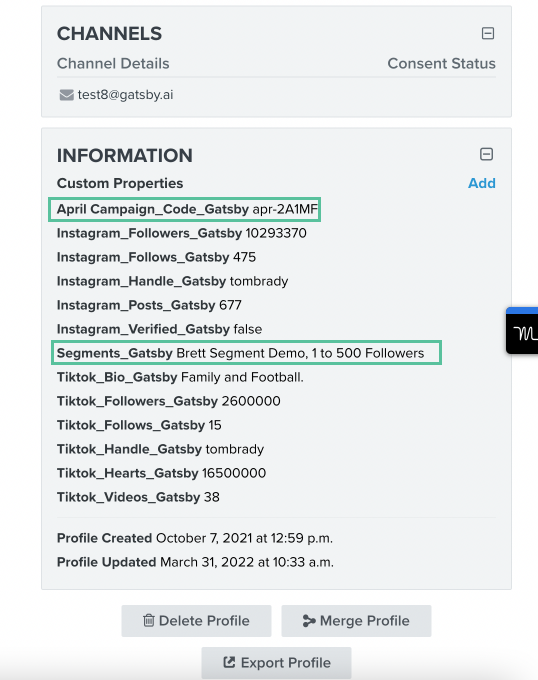Click the Consent Status column header

(441, 63)
